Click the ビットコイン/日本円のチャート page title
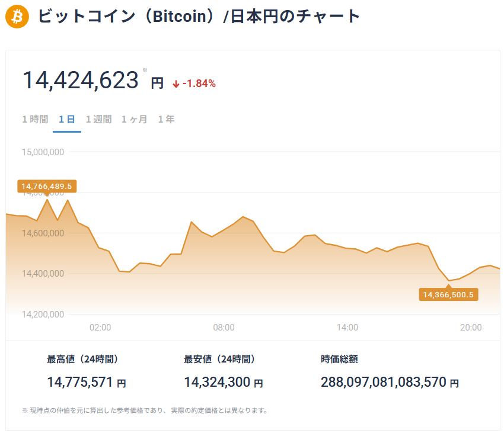 [199, 17]
